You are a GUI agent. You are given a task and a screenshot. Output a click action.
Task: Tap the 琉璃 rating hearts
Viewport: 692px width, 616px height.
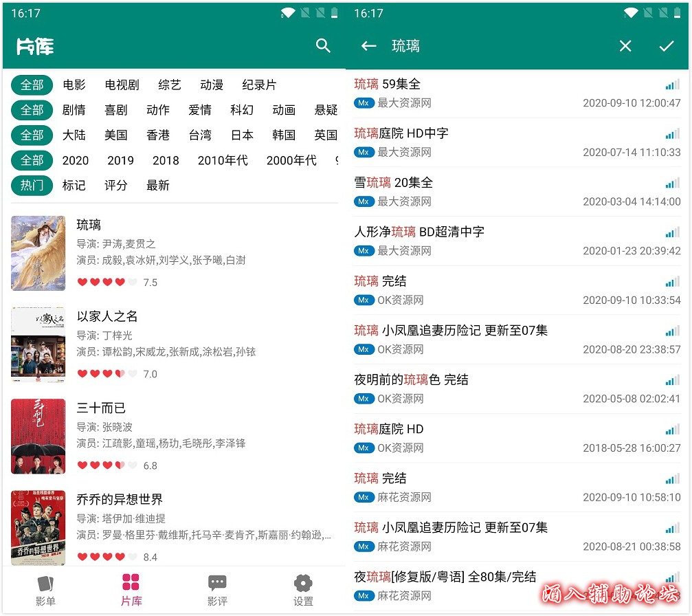tap(107, 282)
